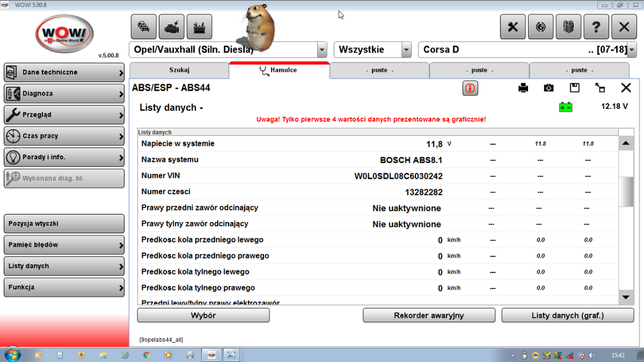644x362 pixels.
Task: Save data using the floppy disk icon
Action: pos(574,88)
